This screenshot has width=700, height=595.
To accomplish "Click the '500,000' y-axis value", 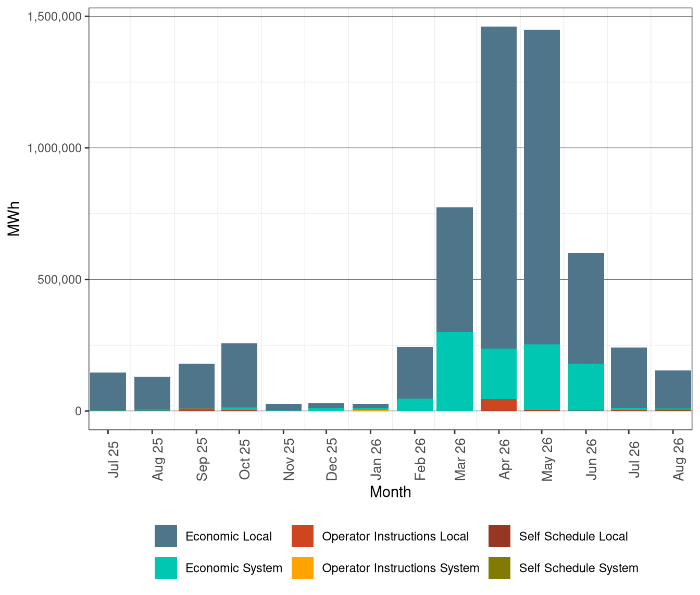I will click(60, 279).
